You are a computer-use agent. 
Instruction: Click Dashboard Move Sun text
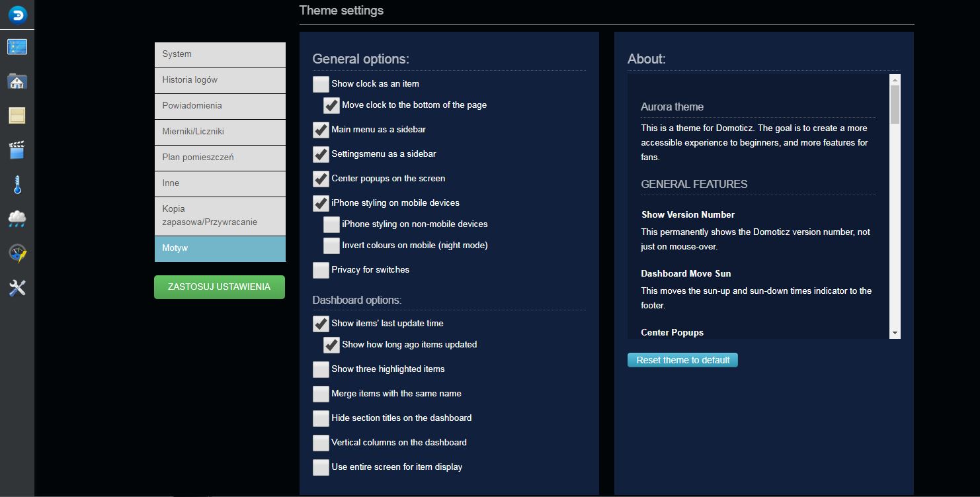point(686,273)
